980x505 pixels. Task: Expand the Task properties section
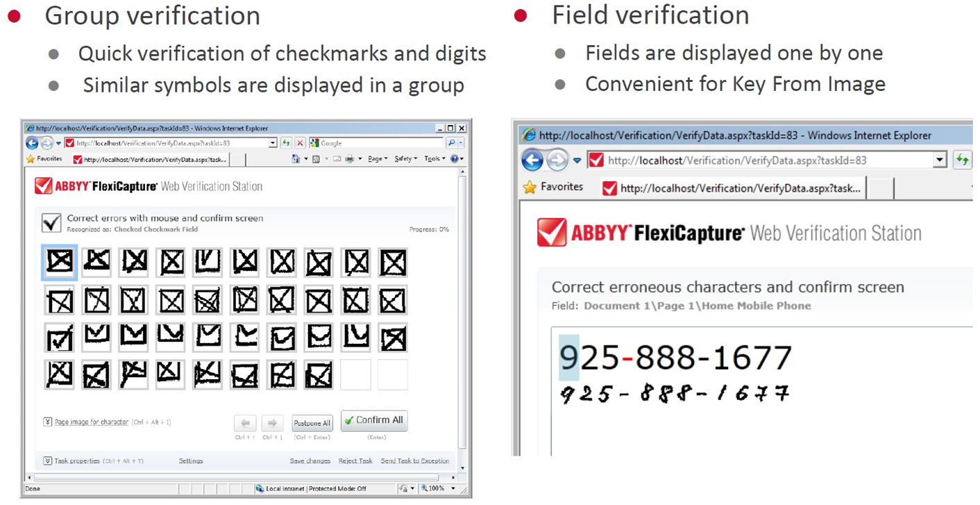point(48,461)
